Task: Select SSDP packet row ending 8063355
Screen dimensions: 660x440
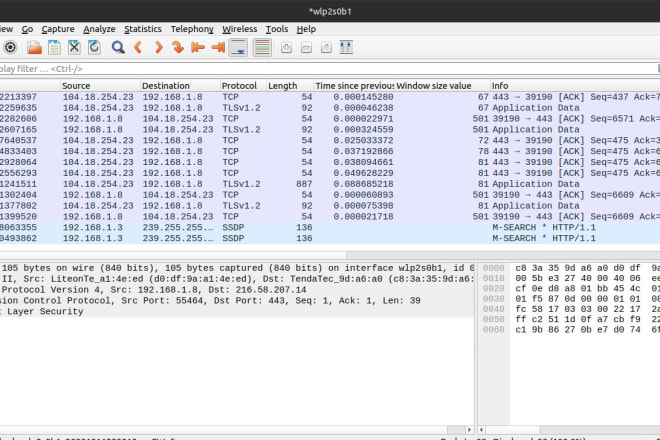Action: point(330,228)
